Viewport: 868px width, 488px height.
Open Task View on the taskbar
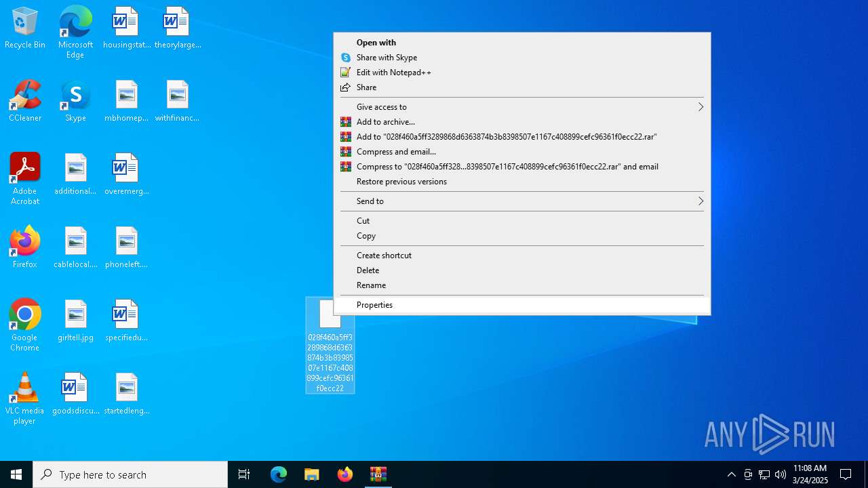click(244, 474)
